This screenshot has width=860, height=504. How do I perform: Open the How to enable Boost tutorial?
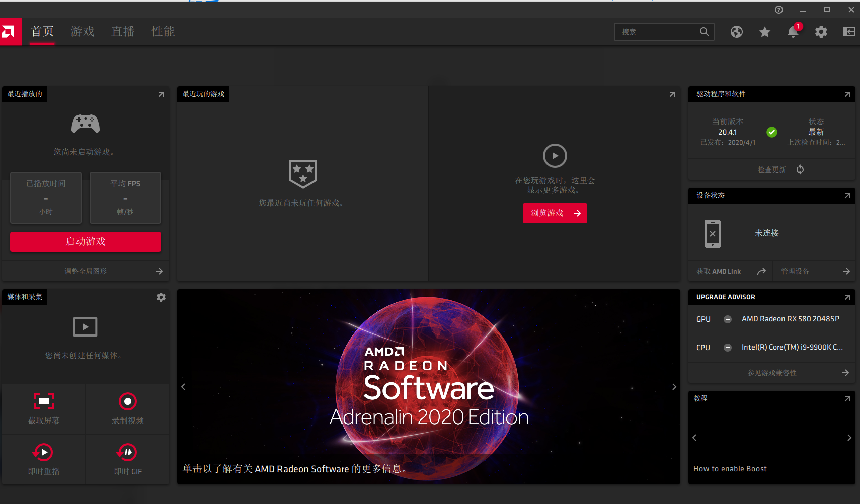point(730,468)
